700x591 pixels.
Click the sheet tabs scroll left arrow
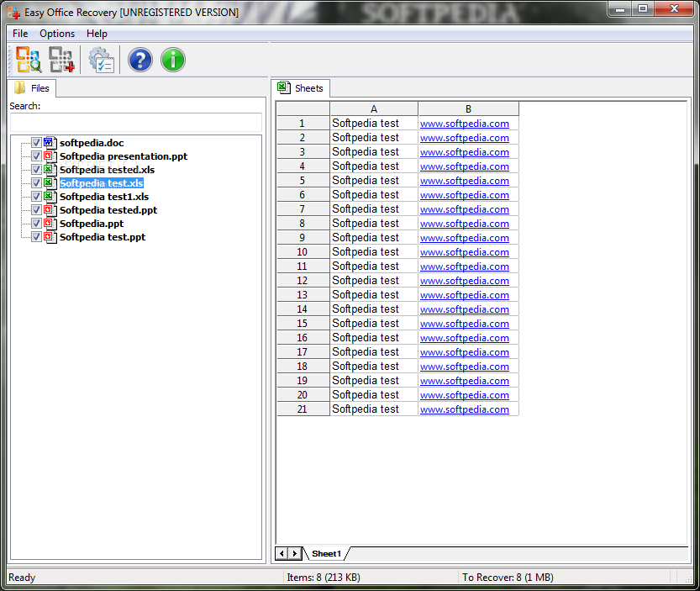coord(282,553)
